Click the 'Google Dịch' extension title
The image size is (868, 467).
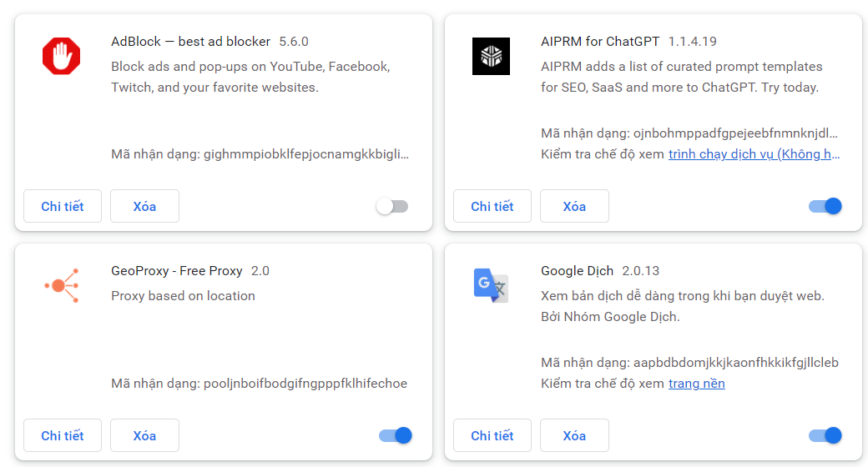point(577,270)
